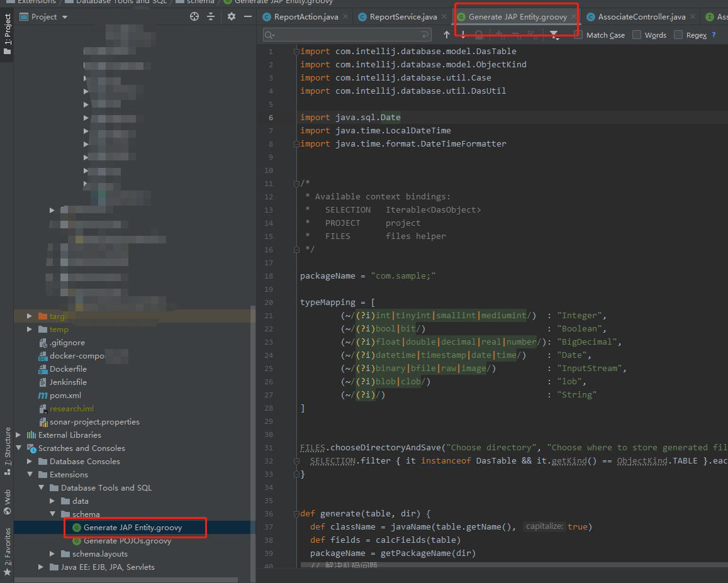Collapse all nodes in Project panel
This screenshot has height=583, width=728.
pyautogui.click(x=211, y=17)
